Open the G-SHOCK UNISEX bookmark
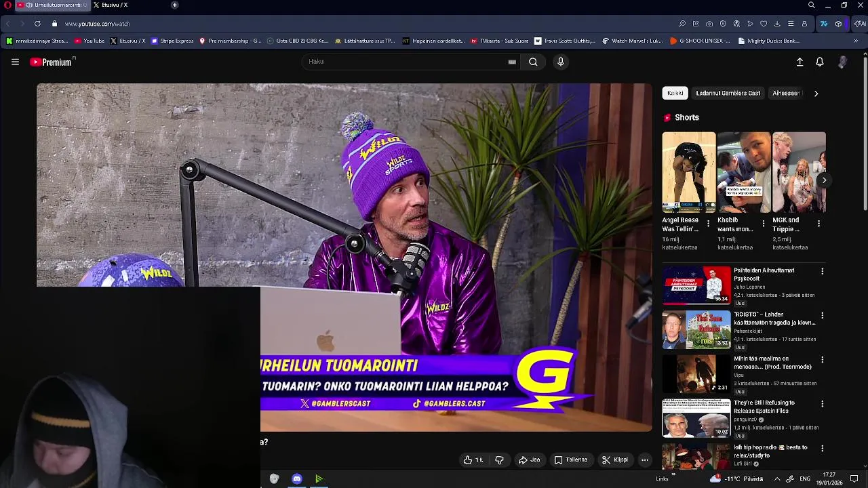The image size is (868, 488). click(x=700, y=41)
